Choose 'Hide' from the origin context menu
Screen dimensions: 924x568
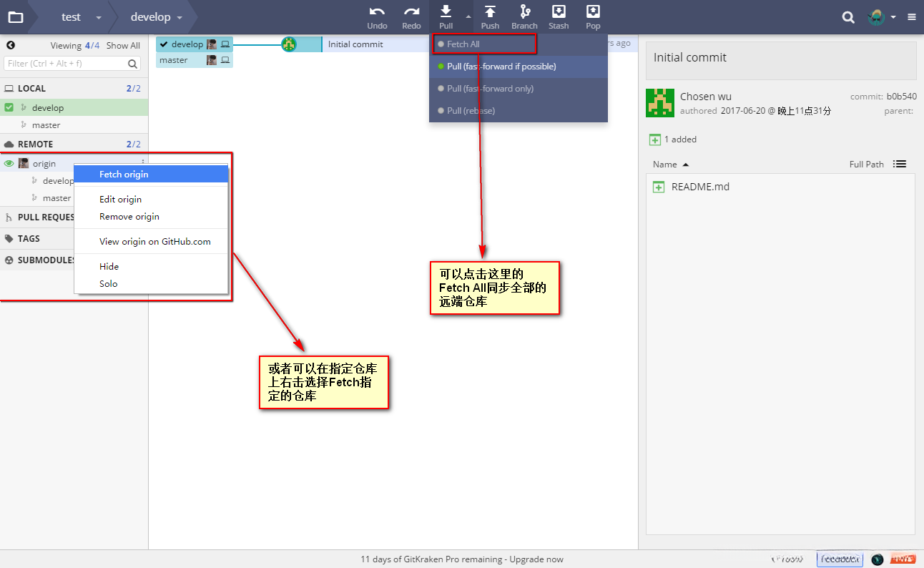[x=151, y=267]
